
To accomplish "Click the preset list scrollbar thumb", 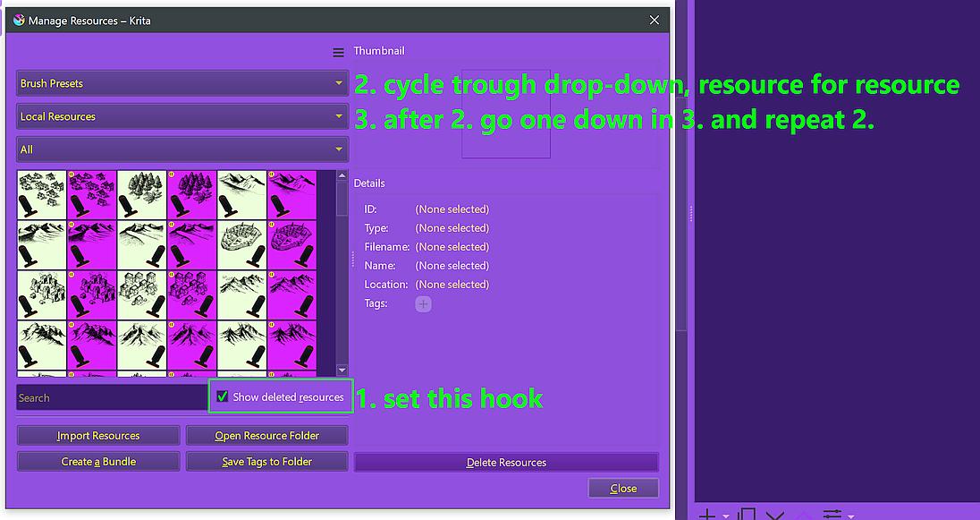I will tap(342, 199).
